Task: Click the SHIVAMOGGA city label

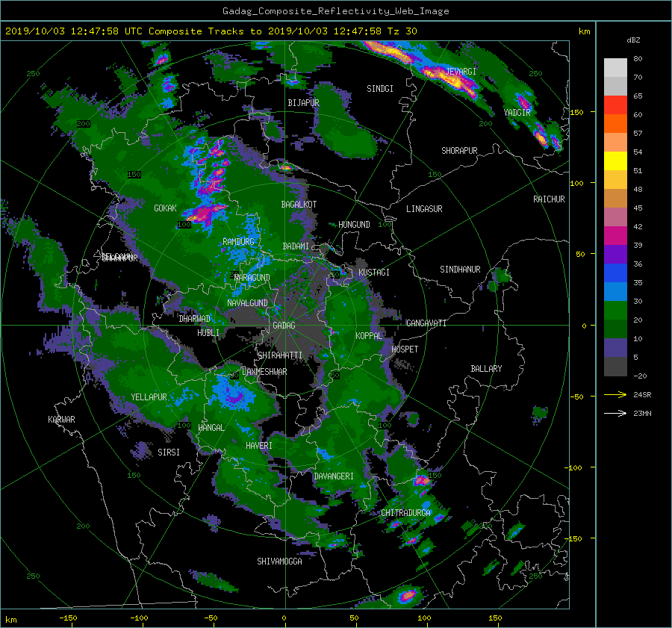Action: click(x=279, y=562)
